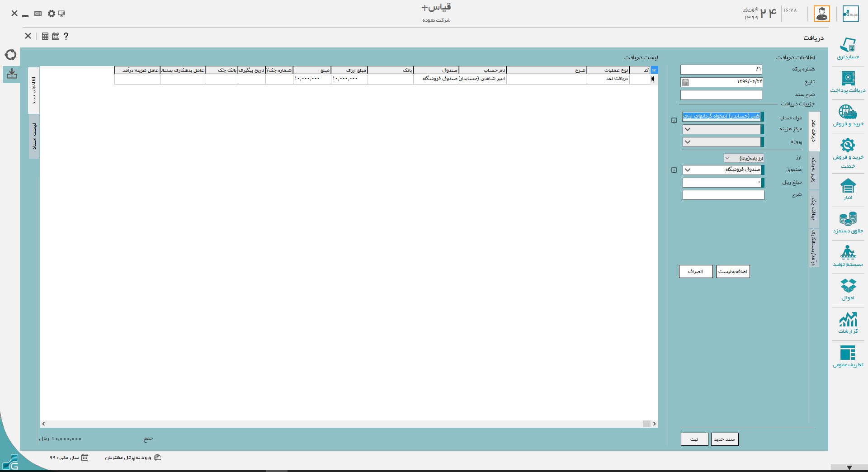Open the انبار warehouse module

pyautogui.click(x=848, y=189)
